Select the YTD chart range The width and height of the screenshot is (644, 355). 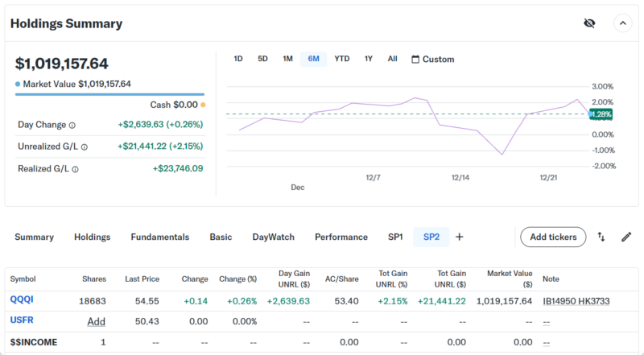click(342, 59)
